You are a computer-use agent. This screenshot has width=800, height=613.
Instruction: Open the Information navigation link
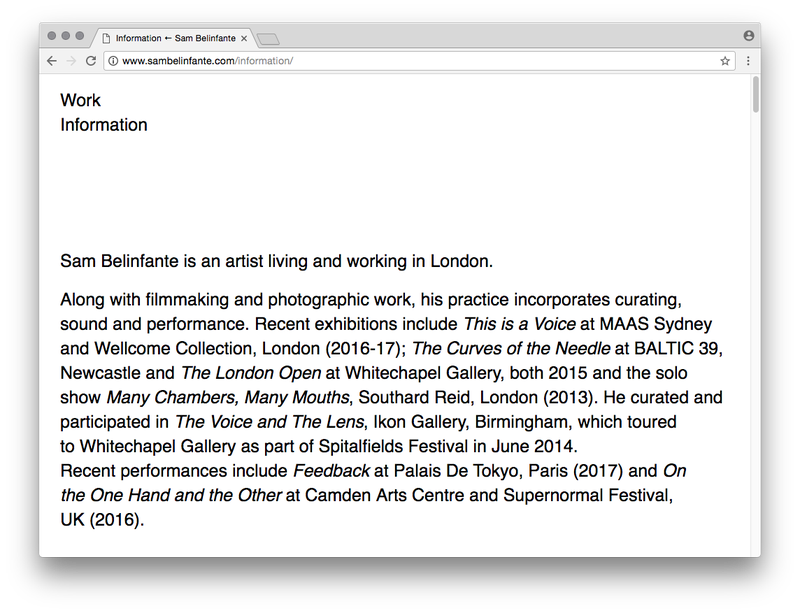[x=104, y=125]
